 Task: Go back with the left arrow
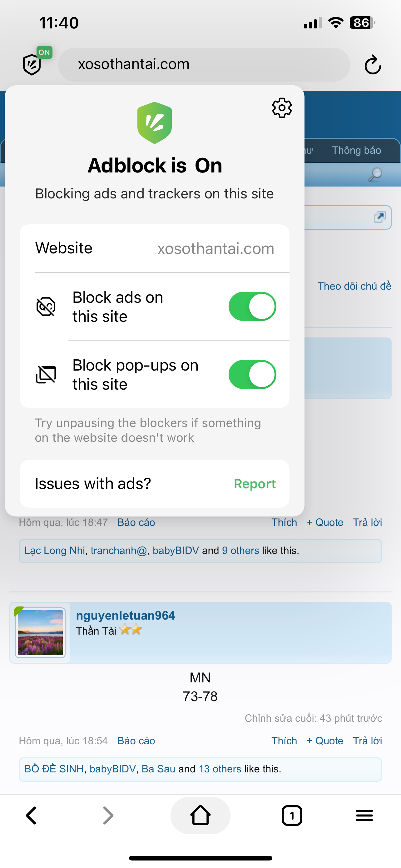(x=31, y=816)
